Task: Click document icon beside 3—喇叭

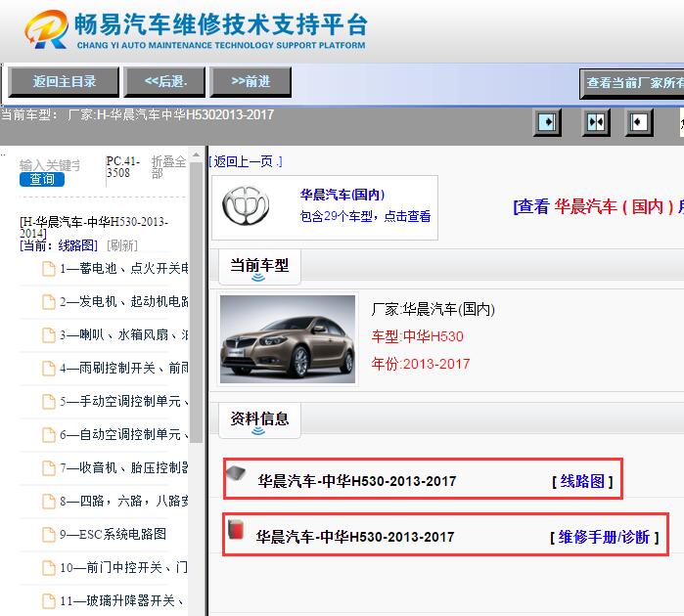Action: pyautogui.click(x=48, y=335)
